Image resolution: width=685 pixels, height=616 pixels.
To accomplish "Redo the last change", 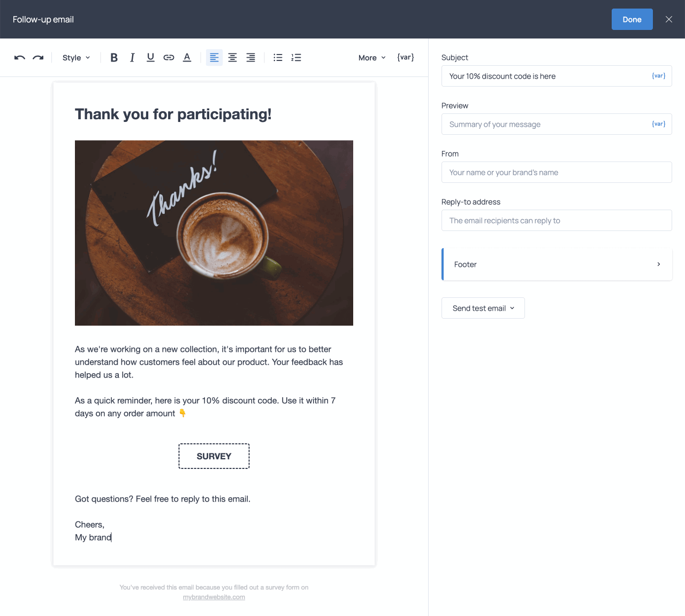I will 37,57.
